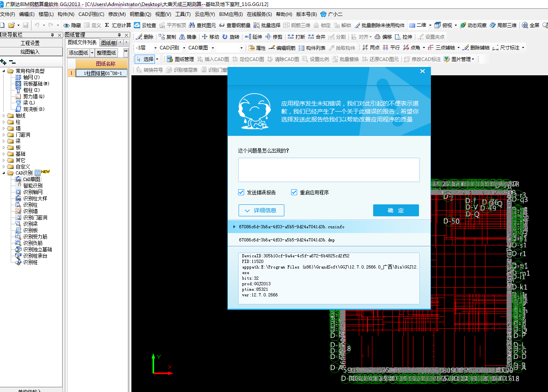548x392 pixels.
Task: Open 云应用(Y) menu
Action: point(205,14)
